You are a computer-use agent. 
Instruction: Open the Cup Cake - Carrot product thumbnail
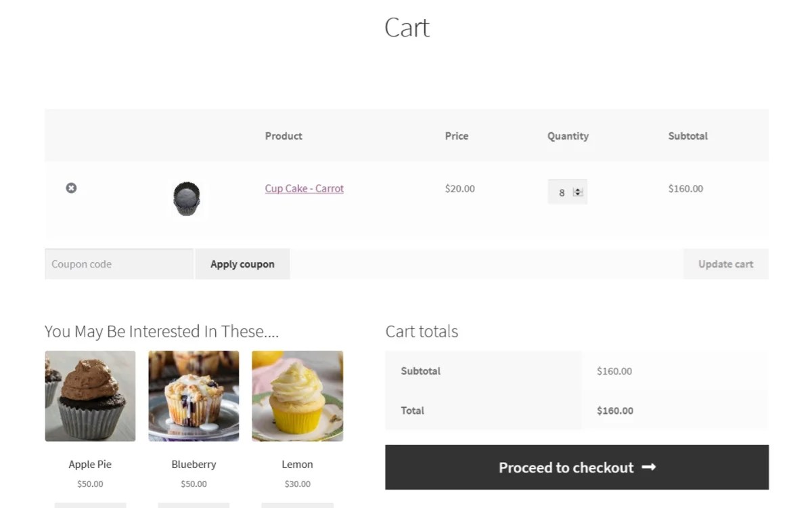click(x=187, y=198)
